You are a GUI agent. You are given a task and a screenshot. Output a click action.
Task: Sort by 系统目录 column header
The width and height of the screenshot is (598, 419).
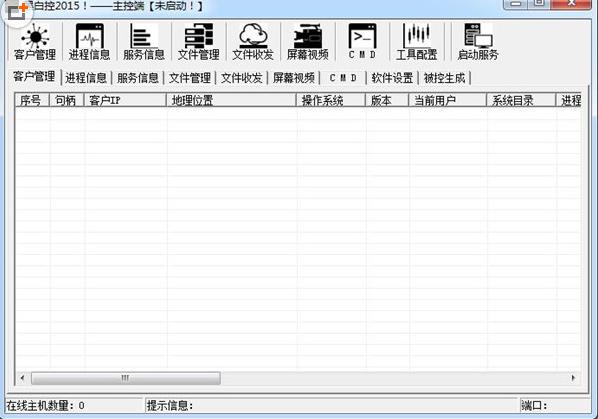click(521, 100)
